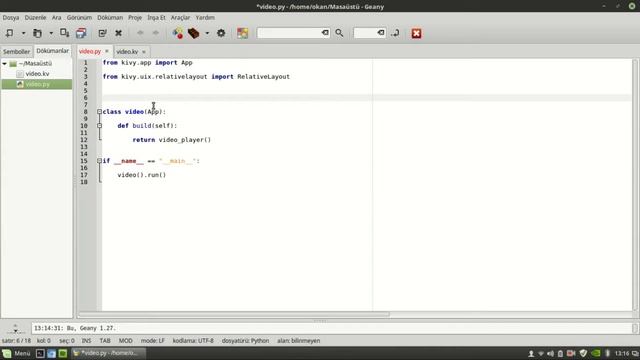Open the Düzenle menu
This screenshot has height=360, width=640.
[x=35, y=18]
